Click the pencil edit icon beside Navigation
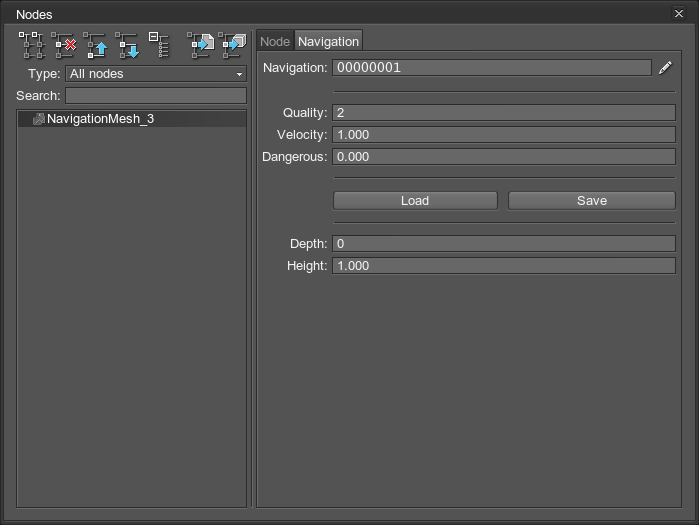Screen dimensions: 699x525 coord(665,68)
